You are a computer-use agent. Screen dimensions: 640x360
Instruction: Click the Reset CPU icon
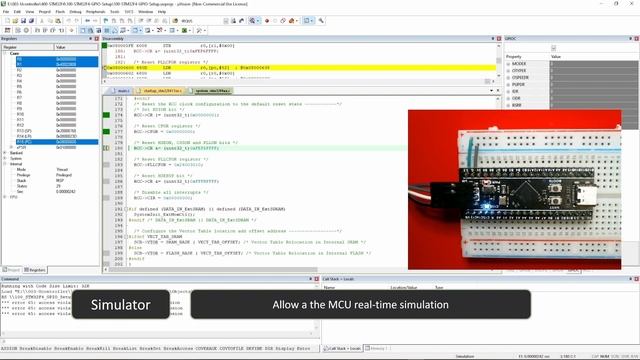7,30
